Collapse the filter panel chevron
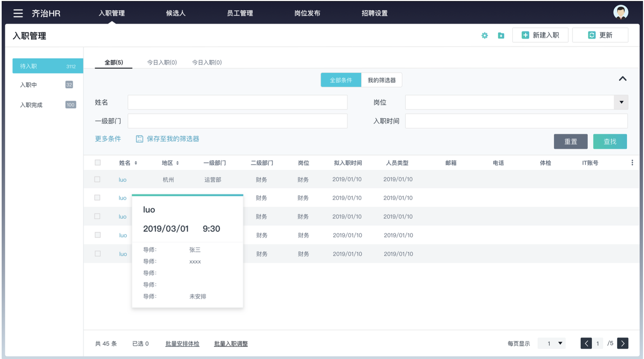Screen dimensions: 644x359 pos(623,79)
